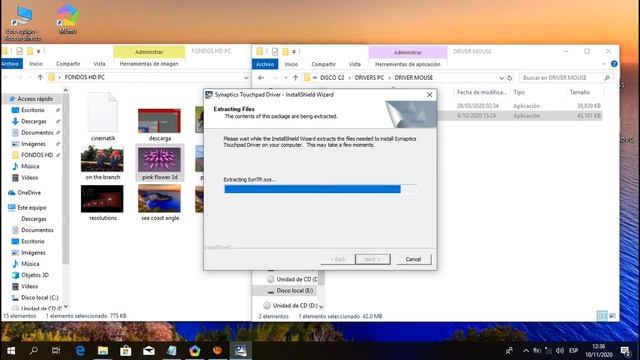
Task: Sort by Tipo column header
Action: click(519, 92)
